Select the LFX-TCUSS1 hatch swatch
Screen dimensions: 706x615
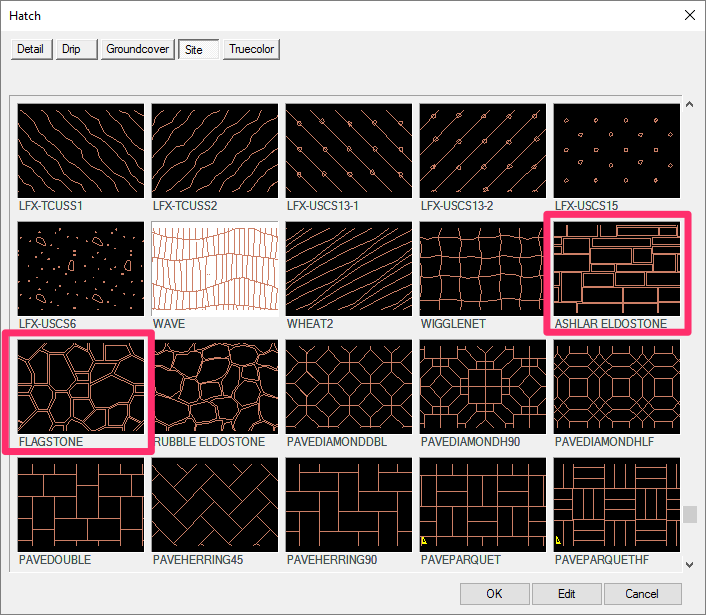[x=81, y=150]
